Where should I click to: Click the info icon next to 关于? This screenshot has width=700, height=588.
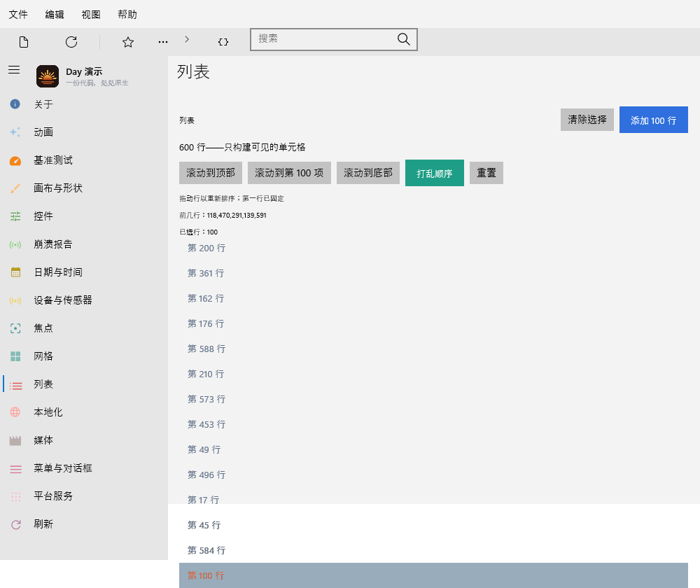click(15, 104)
